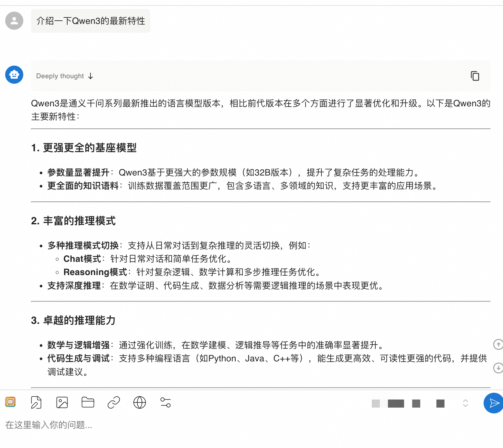503x448 pixels.
Task: Open the orange chat app icon
Action: click(x=10, y=402)
